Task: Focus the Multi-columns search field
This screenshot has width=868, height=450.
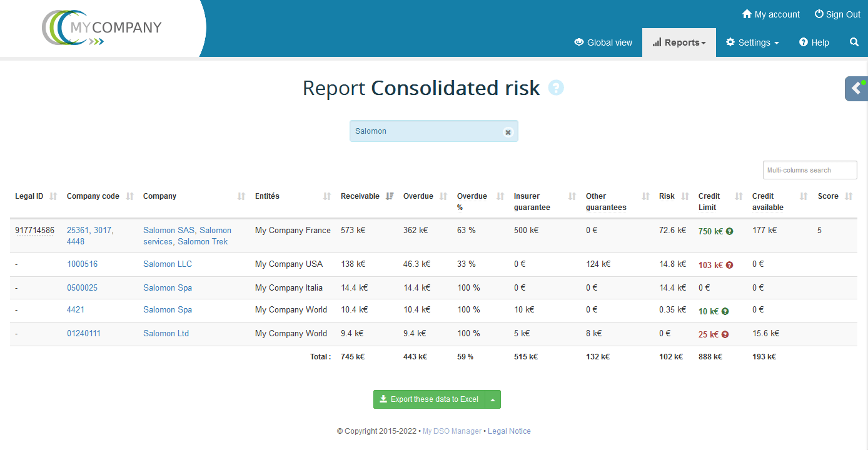Action: [809, 170]
